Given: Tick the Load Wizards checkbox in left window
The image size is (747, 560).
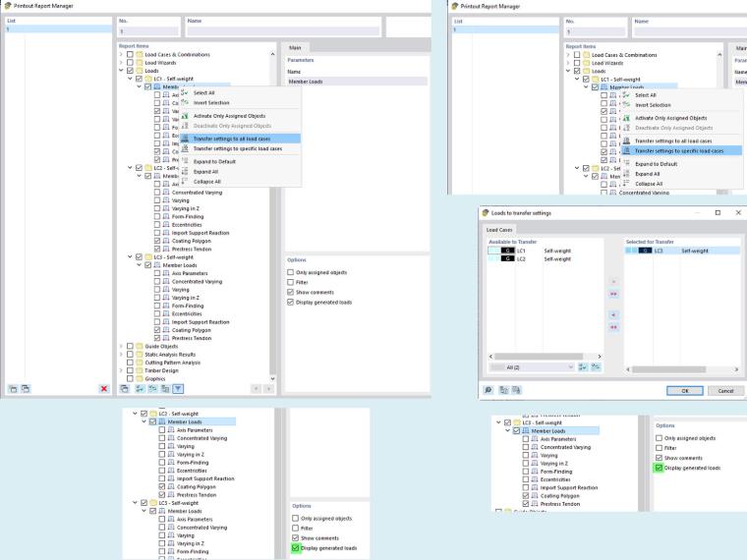Looking at the screenshot, I should click(x=130, y=62).
